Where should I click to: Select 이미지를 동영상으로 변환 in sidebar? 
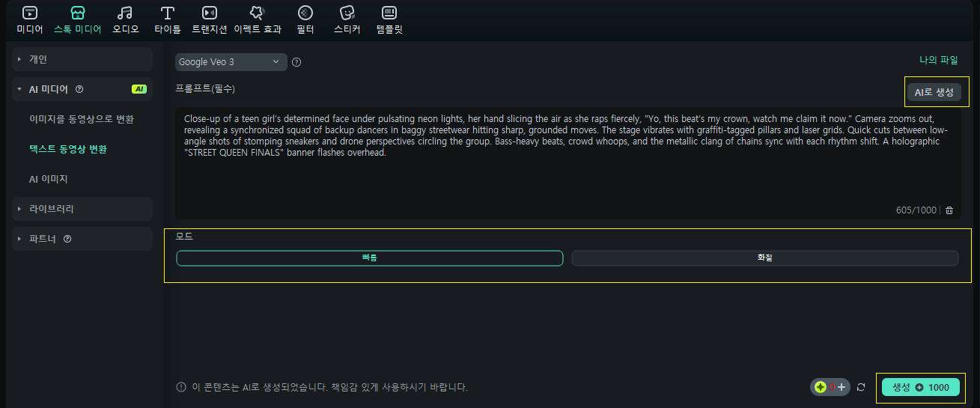(x=82, y=119)
